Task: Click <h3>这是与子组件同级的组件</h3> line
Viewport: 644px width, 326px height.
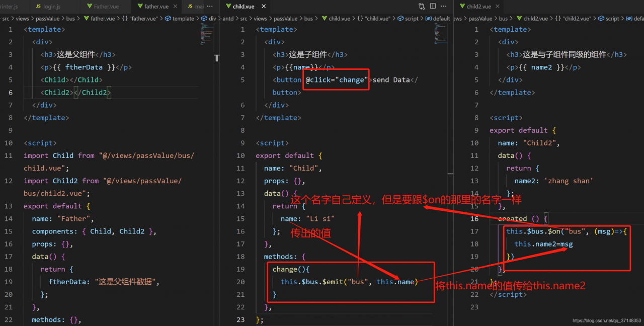Action: click(567, 54)
